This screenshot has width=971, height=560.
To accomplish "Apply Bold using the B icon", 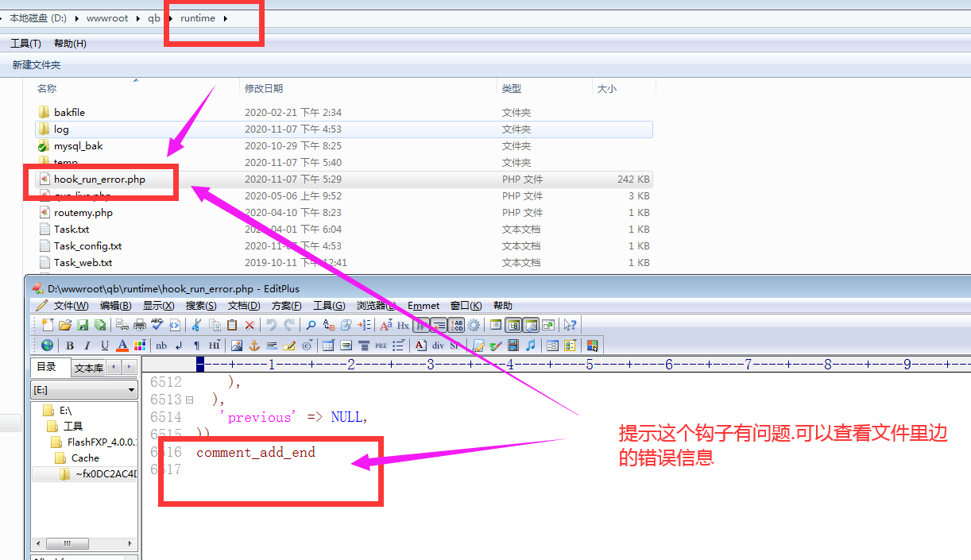I will (70, 346).
